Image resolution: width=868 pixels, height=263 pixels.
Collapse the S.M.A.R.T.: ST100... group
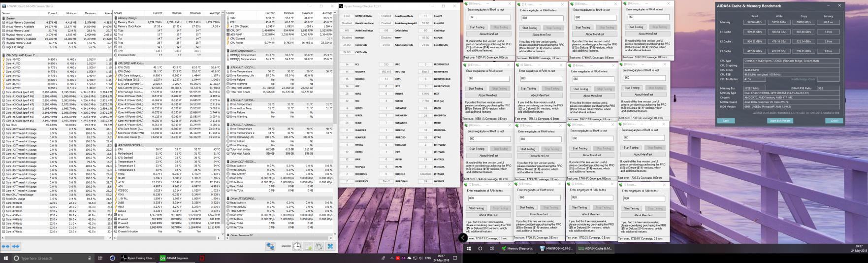pyautogui.click(x=229, y=100)
